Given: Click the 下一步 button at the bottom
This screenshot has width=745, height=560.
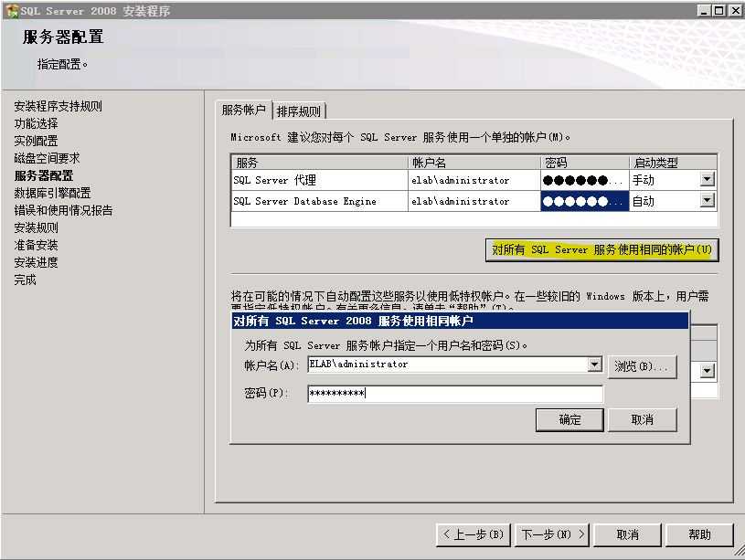Looking at the screenshot, I should point(551,534).
